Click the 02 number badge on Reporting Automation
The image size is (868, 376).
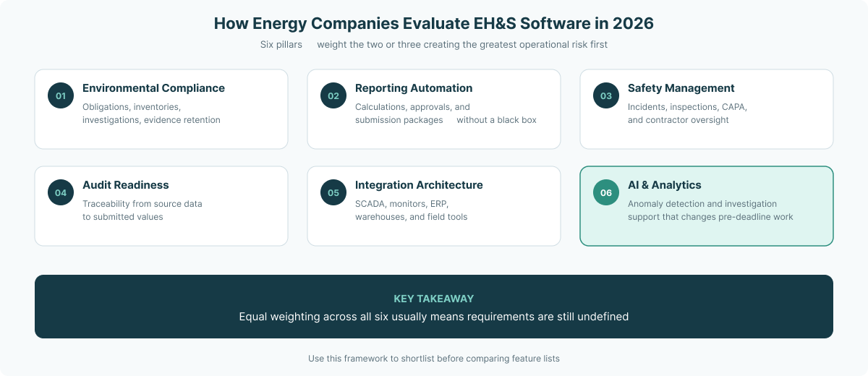click(x=333, y=95)
